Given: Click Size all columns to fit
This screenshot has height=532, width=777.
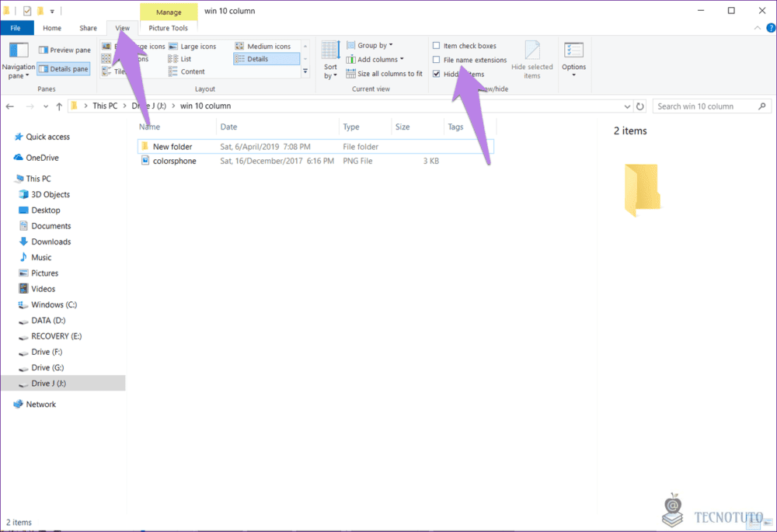Looking at the screenshot, I should click(x=385, y=74).
